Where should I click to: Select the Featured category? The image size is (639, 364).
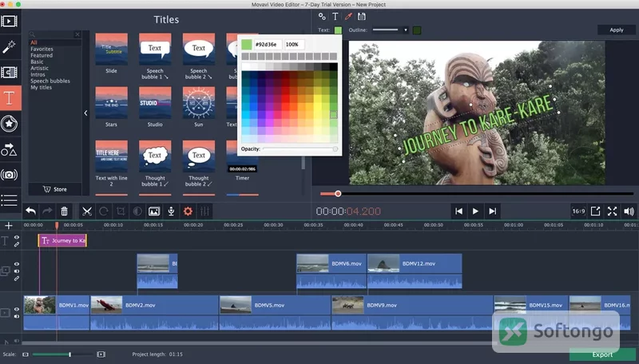(x=42, y=55)
